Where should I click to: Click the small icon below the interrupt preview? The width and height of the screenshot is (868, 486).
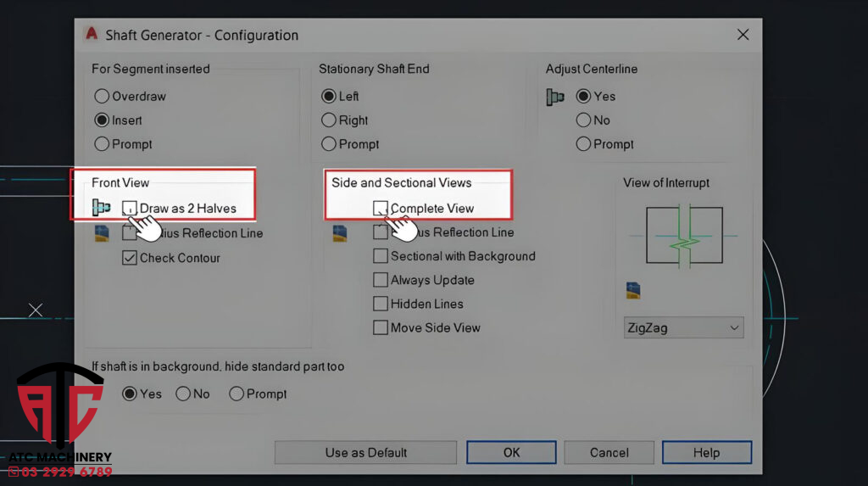[x=633, y=291]
